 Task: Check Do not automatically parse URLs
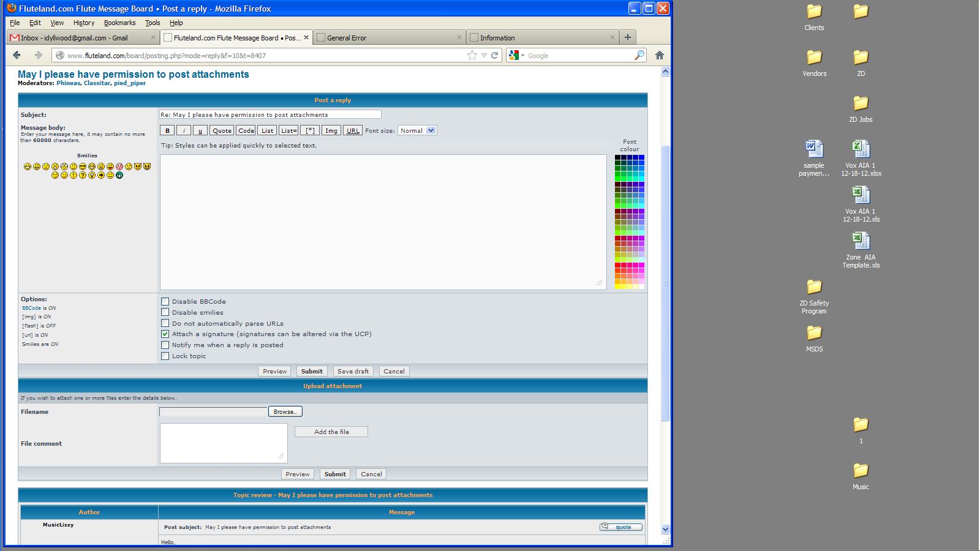165,323
